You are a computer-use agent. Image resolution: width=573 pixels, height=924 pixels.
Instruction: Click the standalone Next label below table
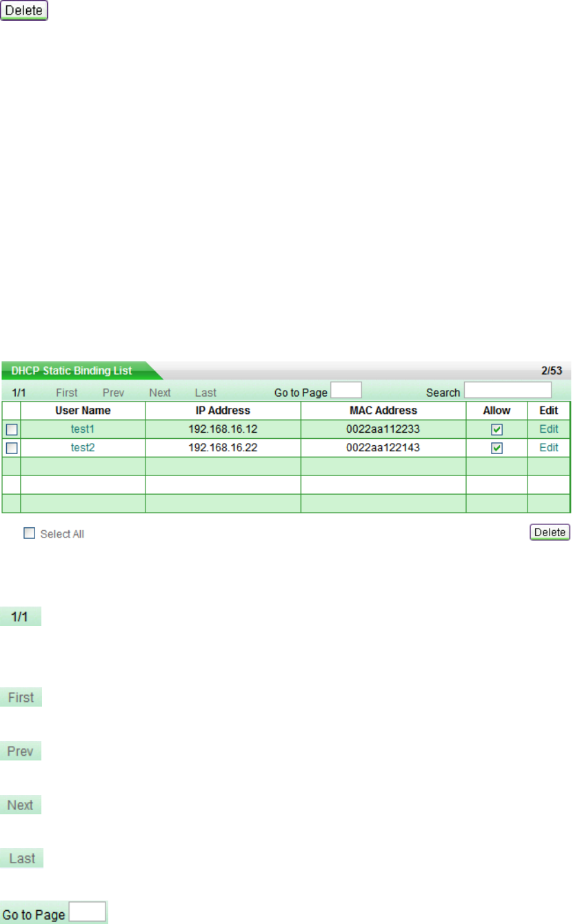tap(21, 805)
